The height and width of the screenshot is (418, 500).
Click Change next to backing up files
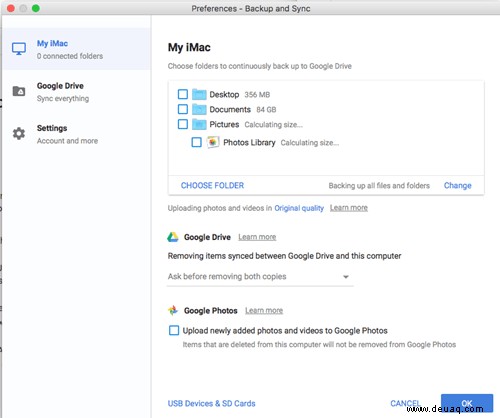(x=457, y=185)
